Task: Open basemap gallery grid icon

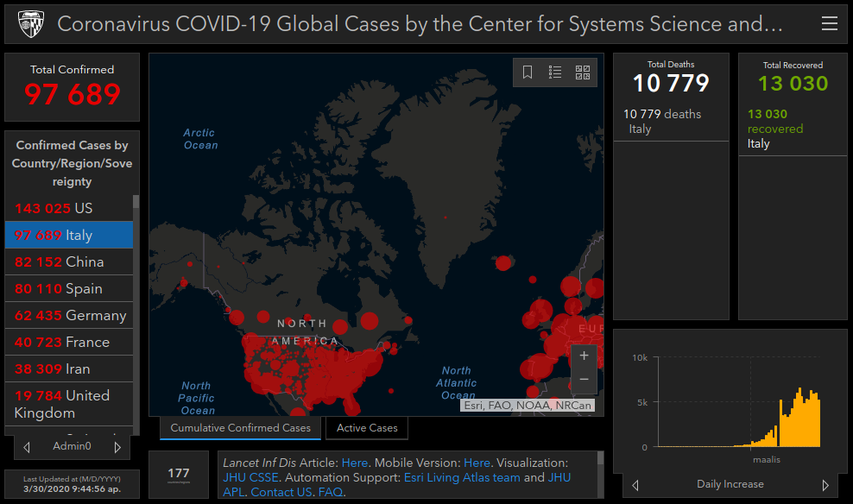Action: point(583,72)
